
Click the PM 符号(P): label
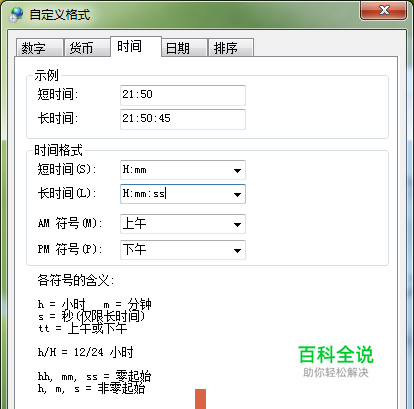[x=70, y=249]
